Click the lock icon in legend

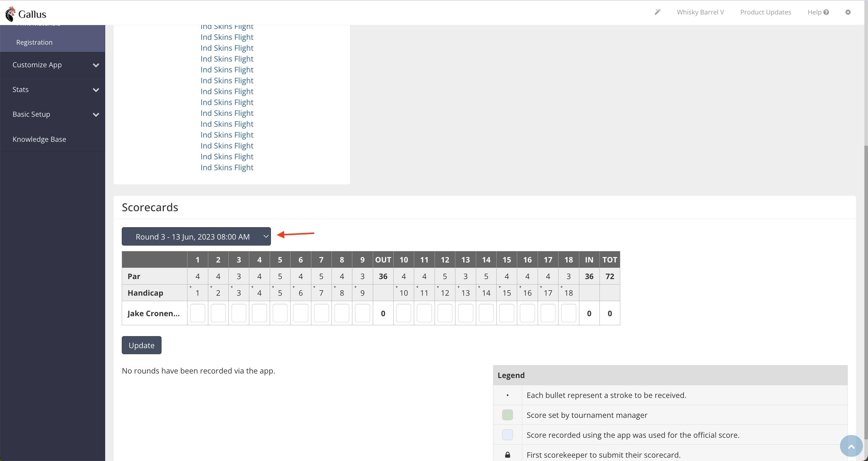(508, 455)
